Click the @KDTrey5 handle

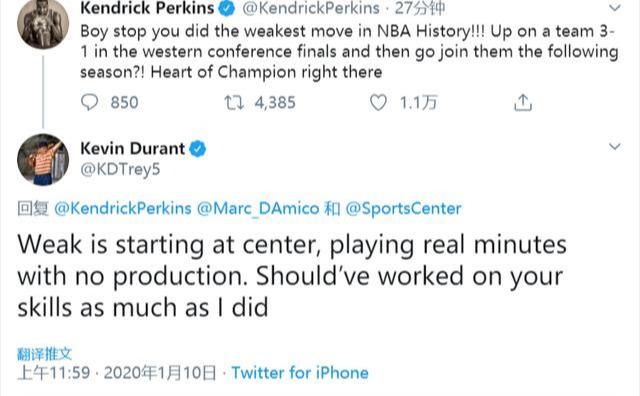tap(120, 169)
